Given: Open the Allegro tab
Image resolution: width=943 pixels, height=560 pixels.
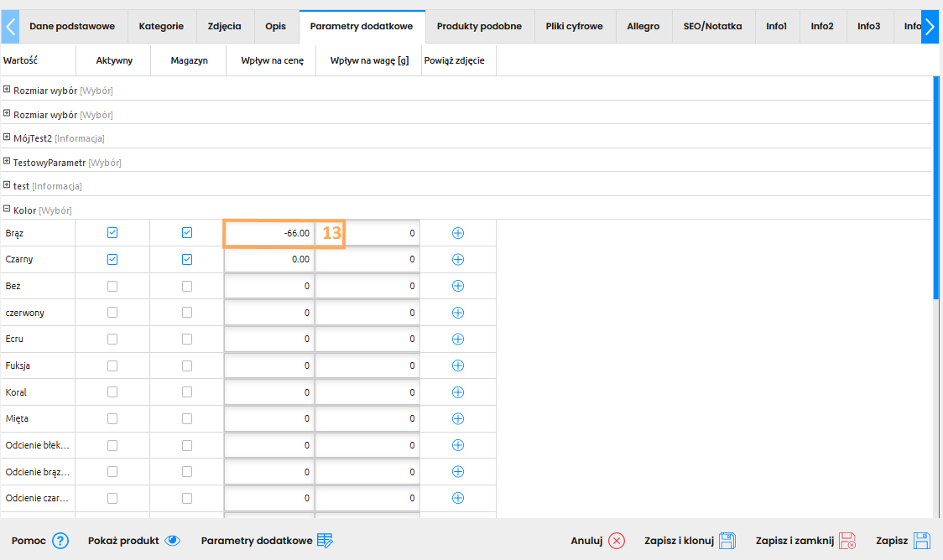Looking at the screenshot, I should coord(643,26).
